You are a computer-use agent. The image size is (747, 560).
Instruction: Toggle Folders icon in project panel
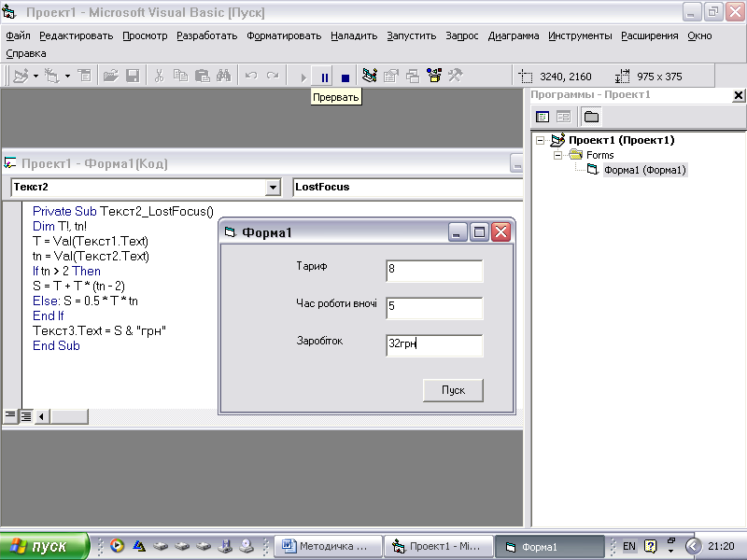point(591,117)
